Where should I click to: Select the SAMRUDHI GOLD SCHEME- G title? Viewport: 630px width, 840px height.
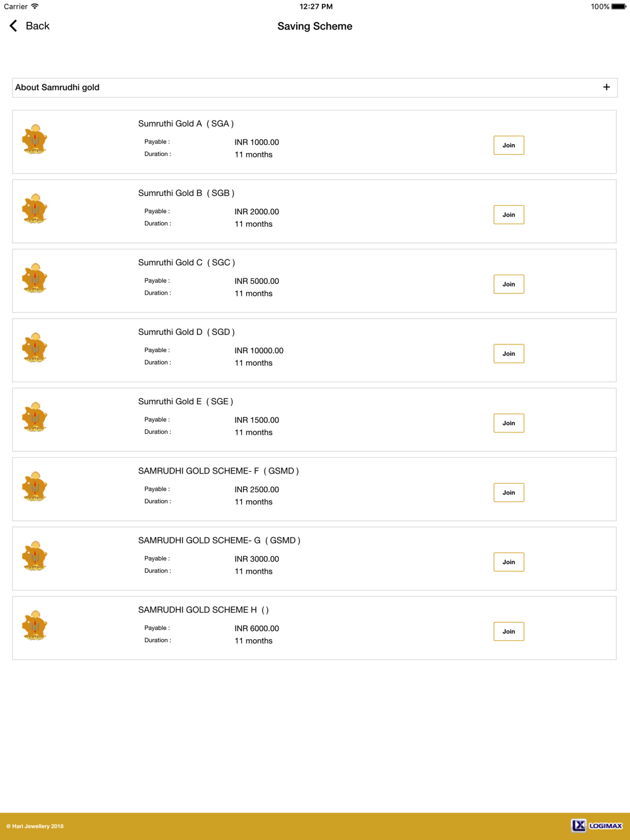[219, 540]
